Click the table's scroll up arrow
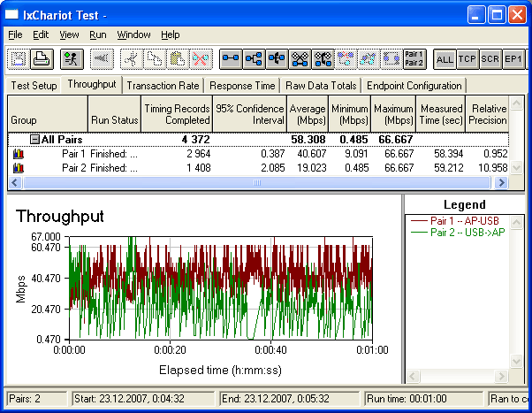Screen dimensions: 532x413 pos(516,103)
